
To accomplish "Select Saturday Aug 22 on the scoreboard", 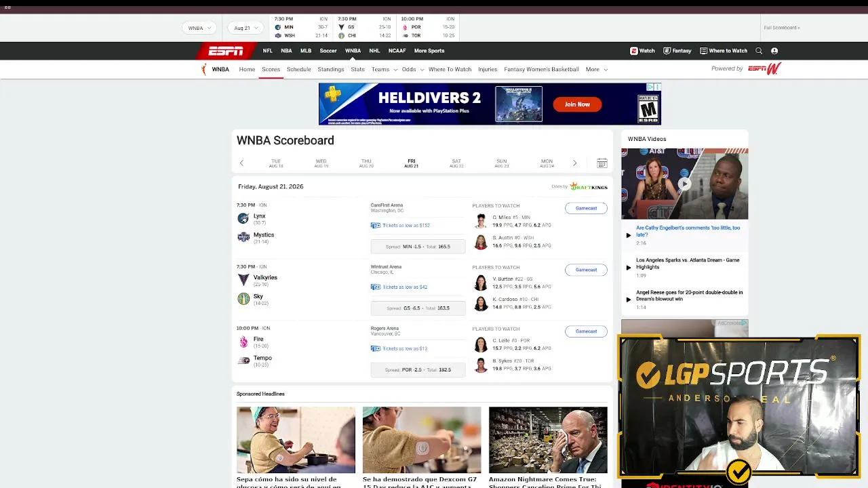I will [456, 163].
